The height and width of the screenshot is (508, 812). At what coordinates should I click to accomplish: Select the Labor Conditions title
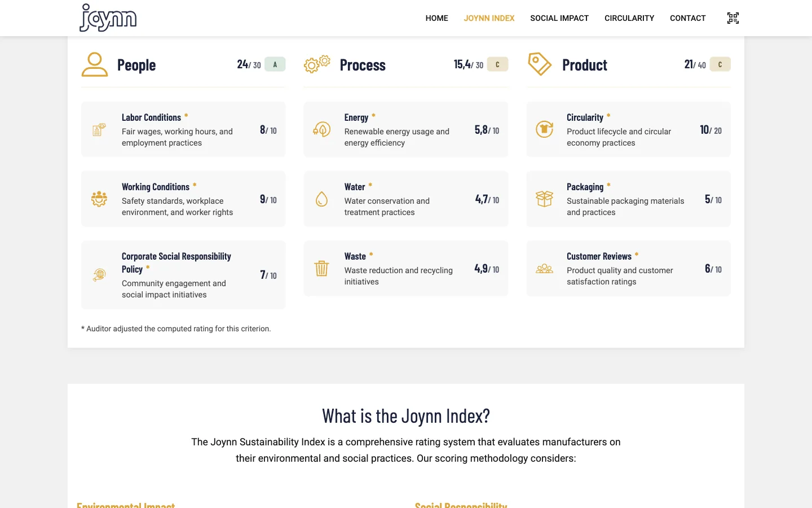coord(151,117)
